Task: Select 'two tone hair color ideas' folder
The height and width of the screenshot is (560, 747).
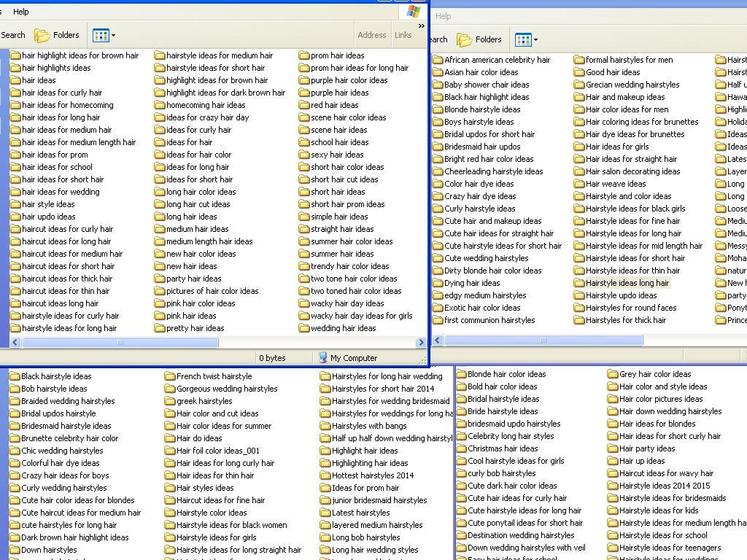Action: [x=348, y=278]
